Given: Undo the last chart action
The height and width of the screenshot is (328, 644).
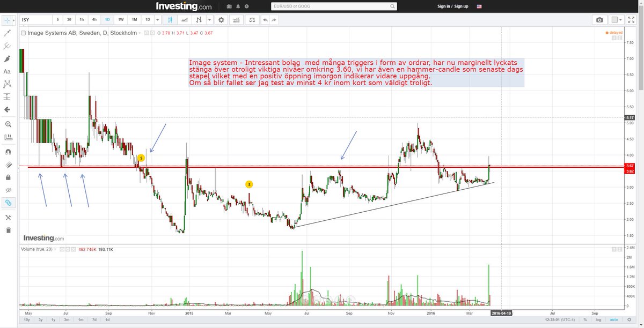Looking at the screenshot, I should (265, 20).
